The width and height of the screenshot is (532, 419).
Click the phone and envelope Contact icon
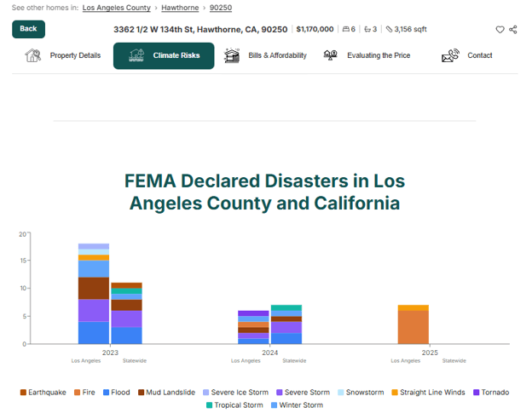(x=450, y=55)
